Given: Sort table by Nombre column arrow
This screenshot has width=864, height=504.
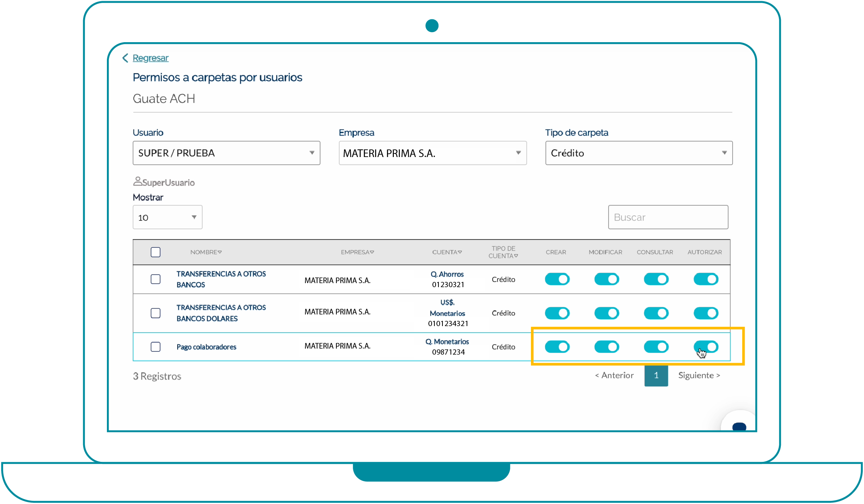Looking at the screenshot, I should [x=220, y=252].
